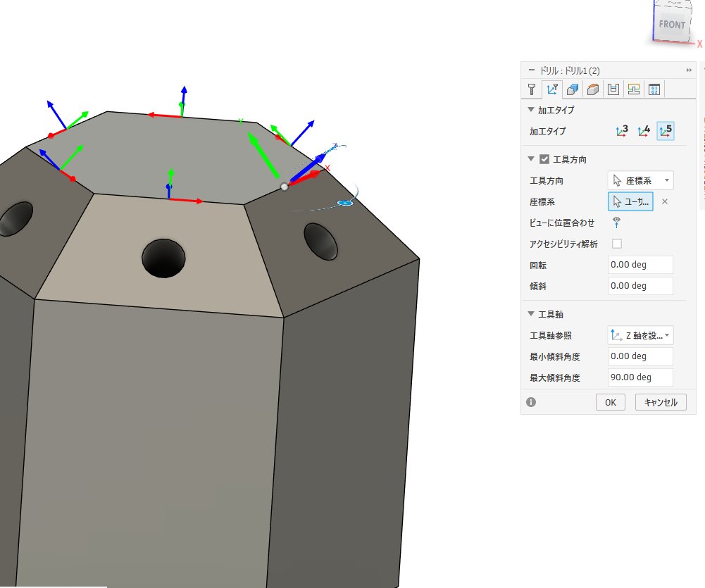Clear the coordinate system using the X icon
This screenshot has height=588, width=705.
click(664, 201)
